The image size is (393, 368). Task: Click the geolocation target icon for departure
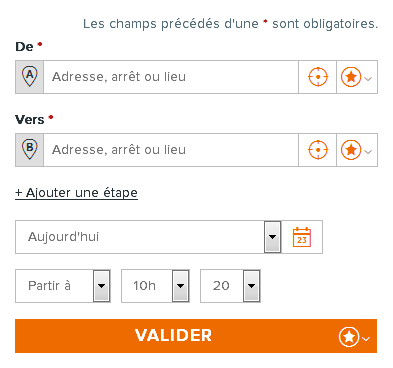318,77
